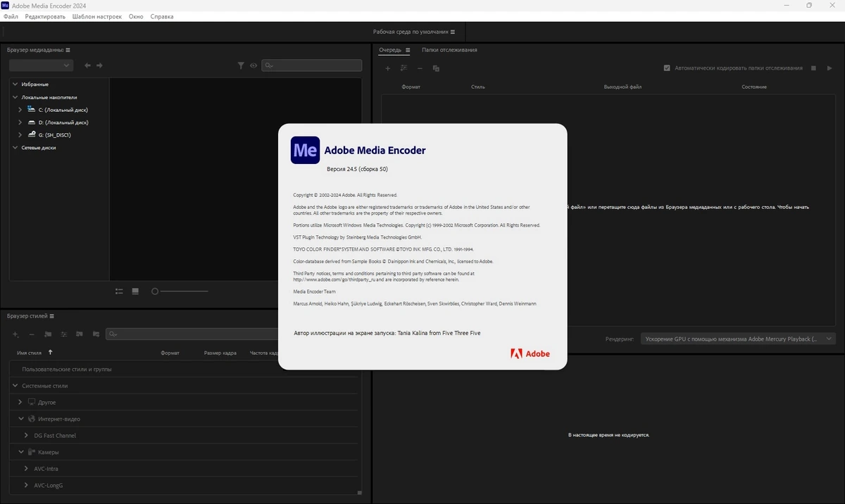Switch to Папки отслеживания tab

click(x=449, y=50)
